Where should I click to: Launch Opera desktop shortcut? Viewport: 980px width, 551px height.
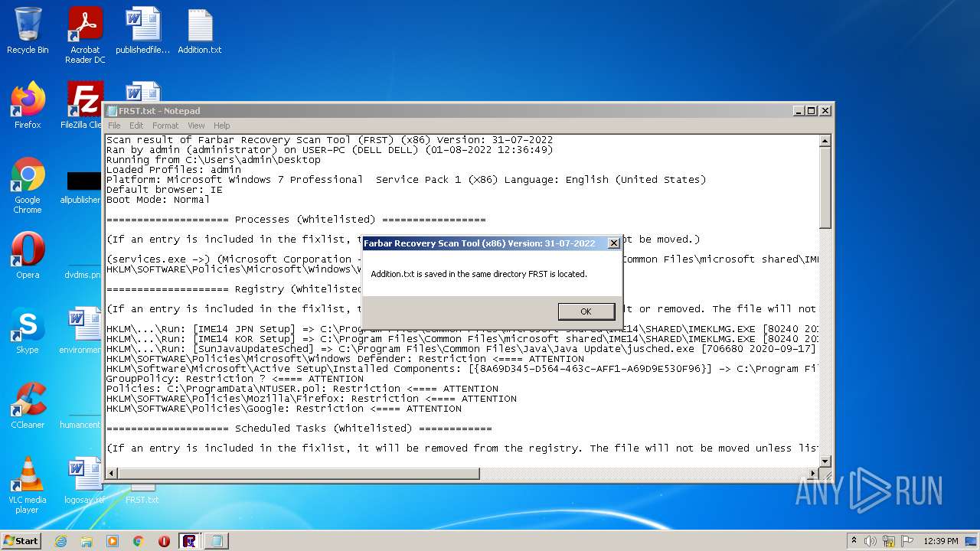click(x=28, y=256)
